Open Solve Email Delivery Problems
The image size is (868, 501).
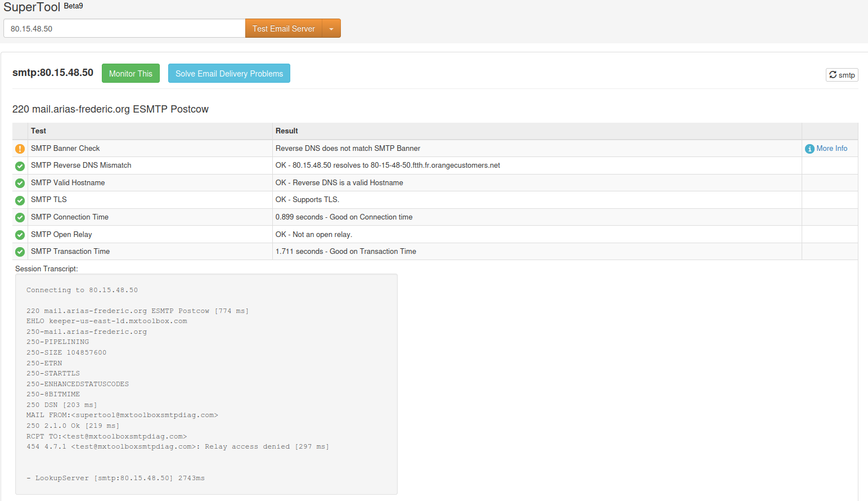pyautogui.click(x=229, y=73)
